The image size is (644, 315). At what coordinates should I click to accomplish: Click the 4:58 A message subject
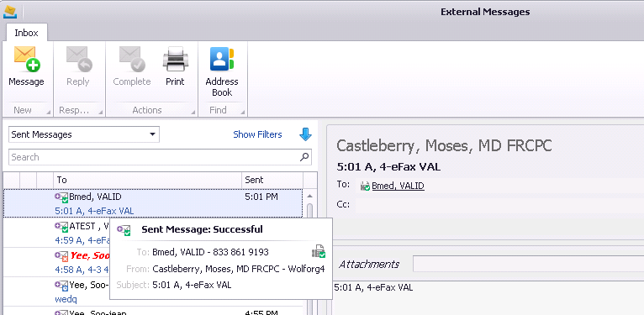pyautogui.click(x=82, y=270)
